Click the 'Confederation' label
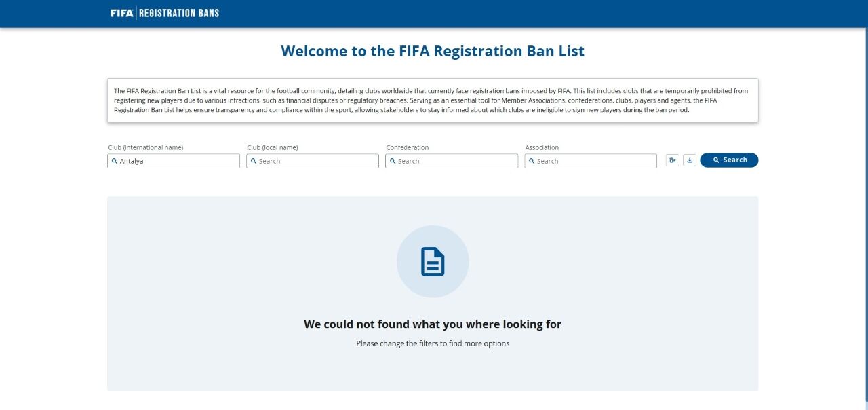 coord(408,147)
